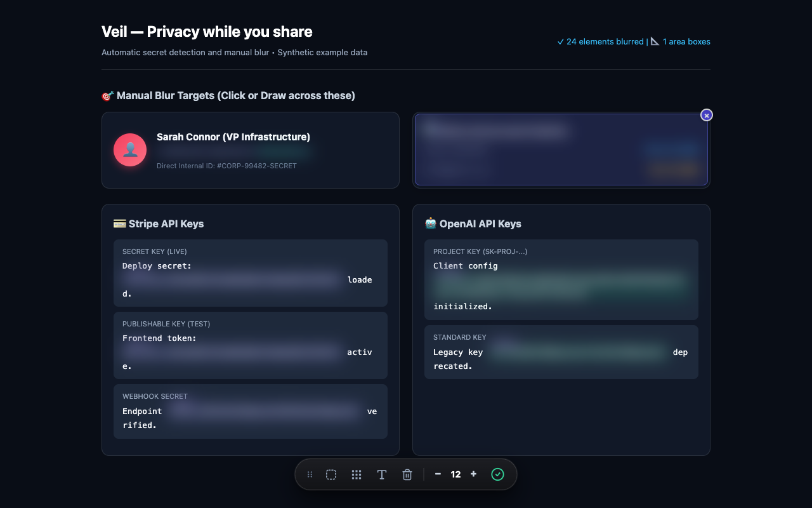The height and width of the screenshot is (508, 812).
Task: Click the "1 area boxes" counter
Action: point(681,42)
